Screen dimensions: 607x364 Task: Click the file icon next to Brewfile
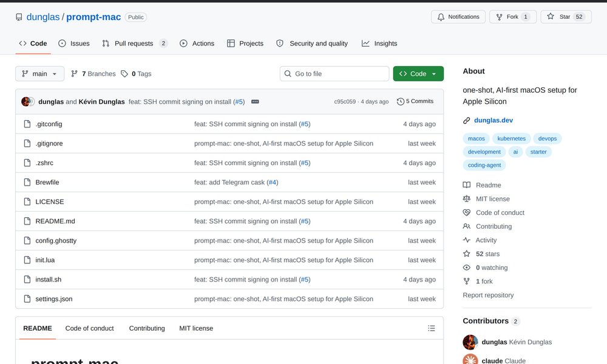click(x=27, y=182)
